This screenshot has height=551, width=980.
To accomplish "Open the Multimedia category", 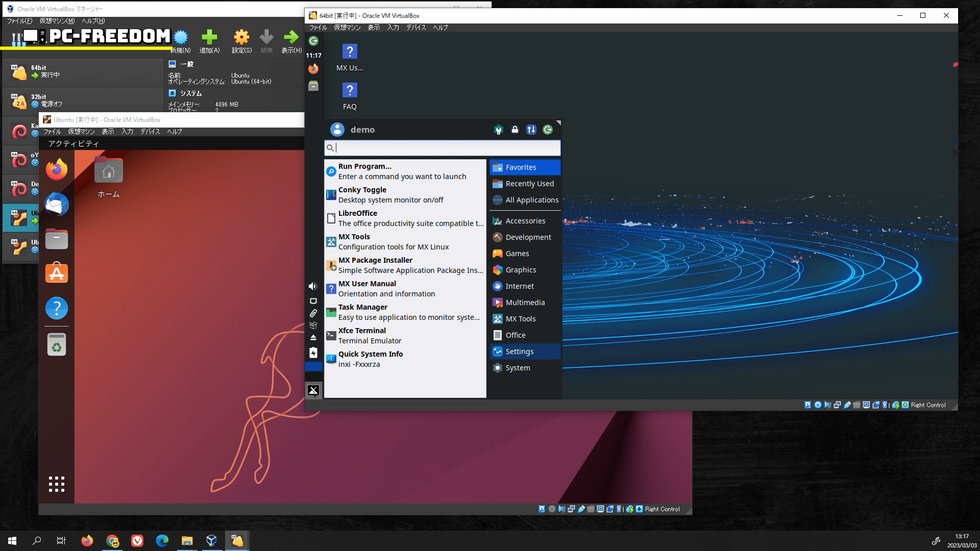I will 525,303.
